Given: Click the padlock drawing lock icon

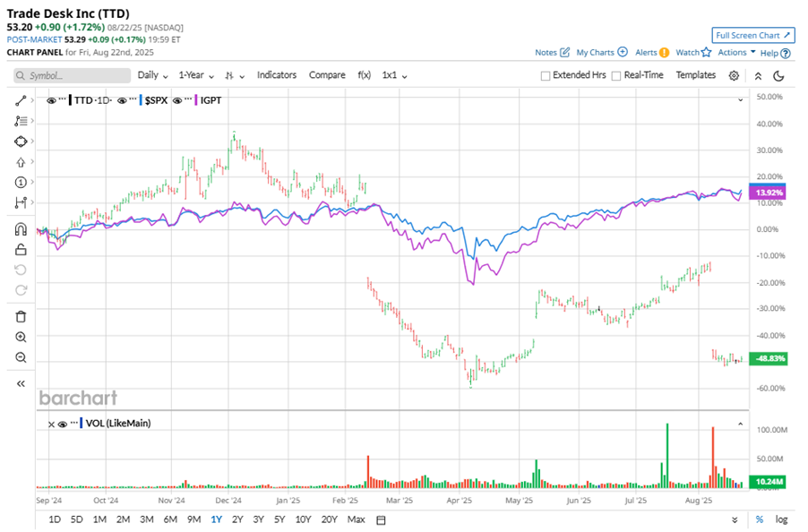Looking at the screenshot, I should click(21, 250).
